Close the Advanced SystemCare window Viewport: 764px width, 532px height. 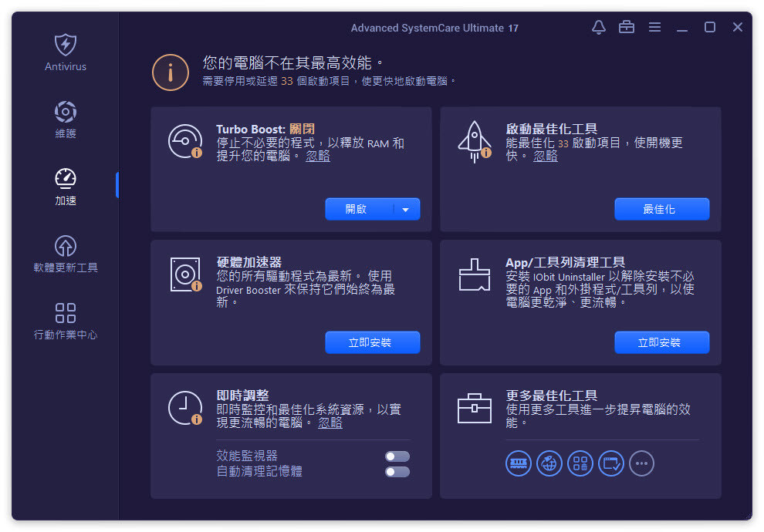738,27
